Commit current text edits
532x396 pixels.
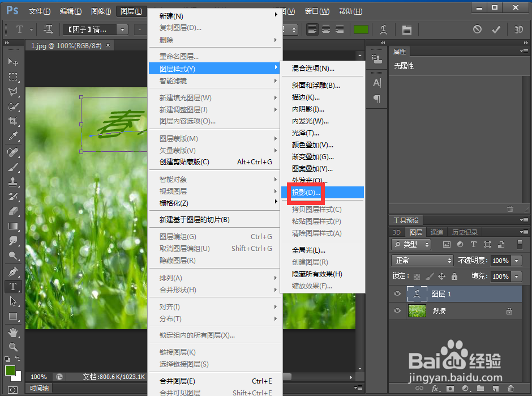tap(496, 29)
